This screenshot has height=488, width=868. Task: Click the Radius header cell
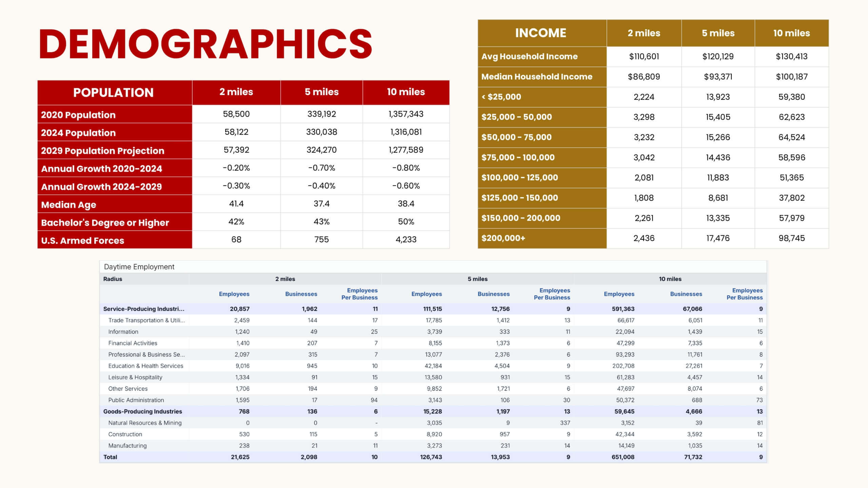[113, 279]
